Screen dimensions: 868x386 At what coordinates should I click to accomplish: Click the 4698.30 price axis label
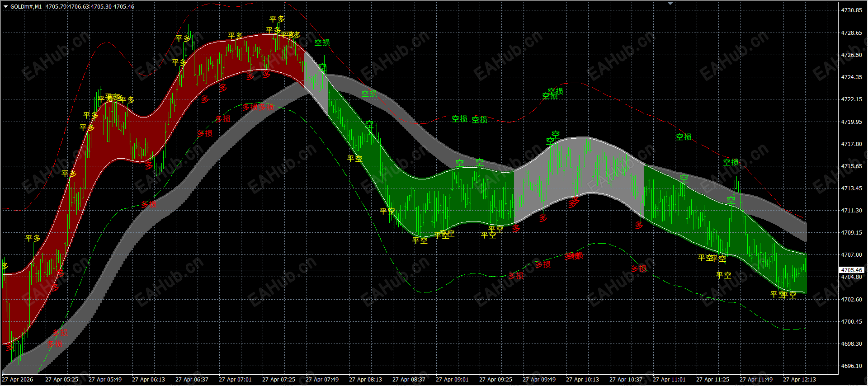click(851, 344)
